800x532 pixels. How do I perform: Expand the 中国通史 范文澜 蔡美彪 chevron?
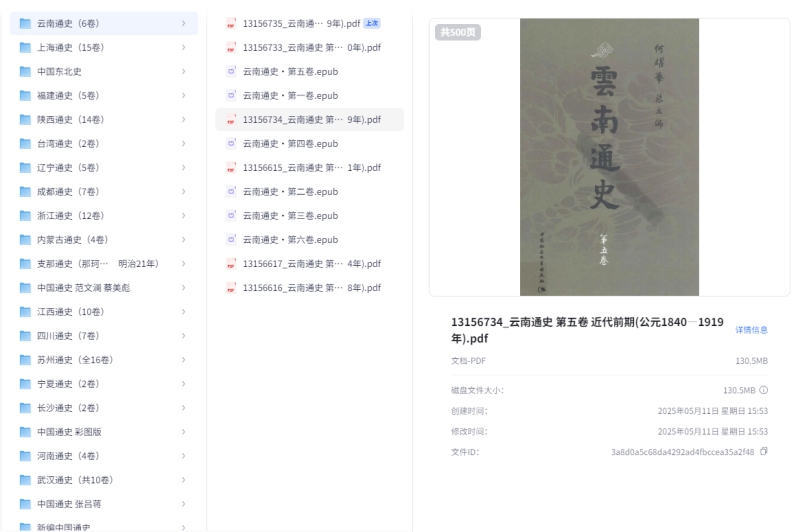pyautogui.click(x=183, y=287)
